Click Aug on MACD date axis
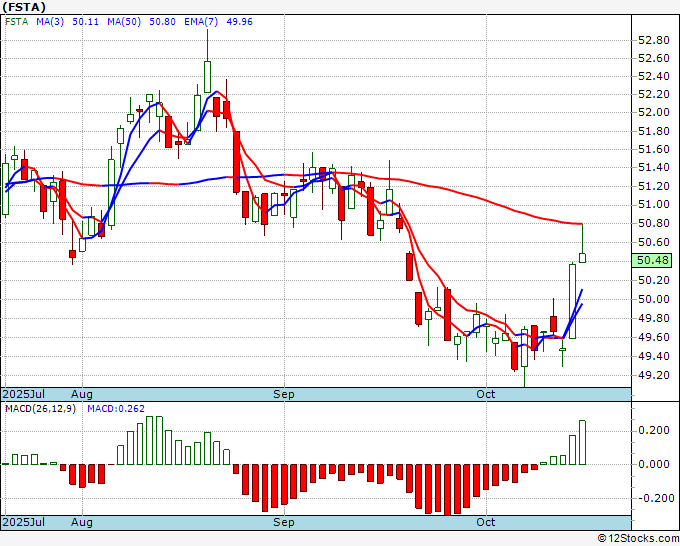The width and height of the screenshot is (680, 546). pyautogui.click(x=82, y=522)
